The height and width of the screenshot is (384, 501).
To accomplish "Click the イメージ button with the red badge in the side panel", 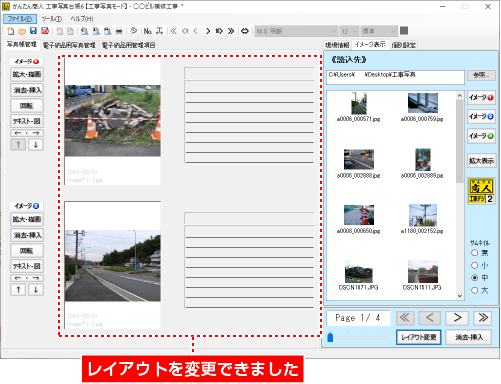I will click(481, 98).
